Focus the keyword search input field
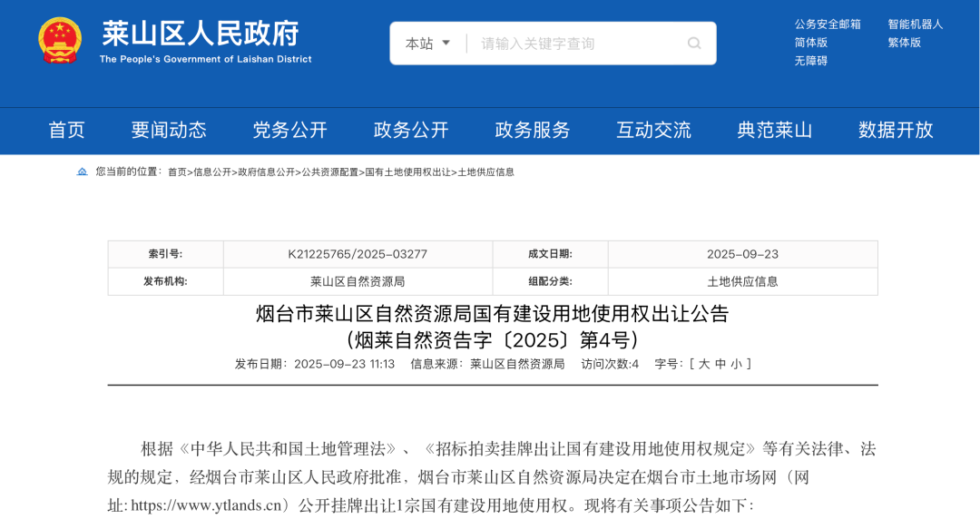The image size is (980, 519). point(576,44)
